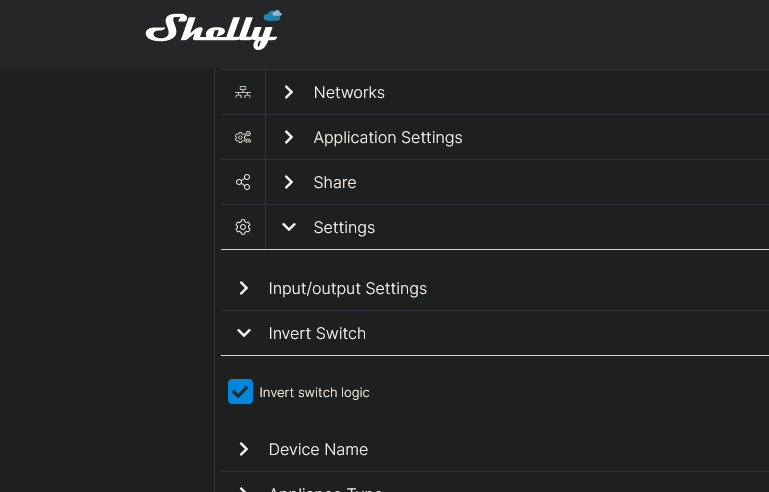769x492 pixels.
Task: Uncheck the Invert switch logic checkbox
Action: coord(240,392)
